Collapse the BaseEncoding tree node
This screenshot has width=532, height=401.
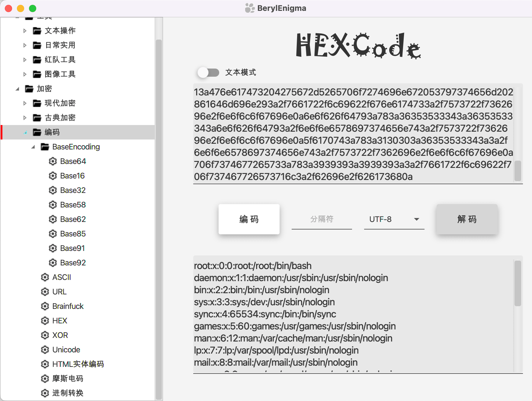click(x=33, y=147)
